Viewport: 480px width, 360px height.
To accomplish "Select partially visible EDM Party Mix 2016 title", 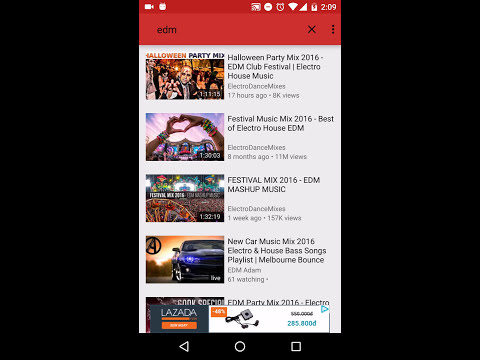I will click(278, 302).
